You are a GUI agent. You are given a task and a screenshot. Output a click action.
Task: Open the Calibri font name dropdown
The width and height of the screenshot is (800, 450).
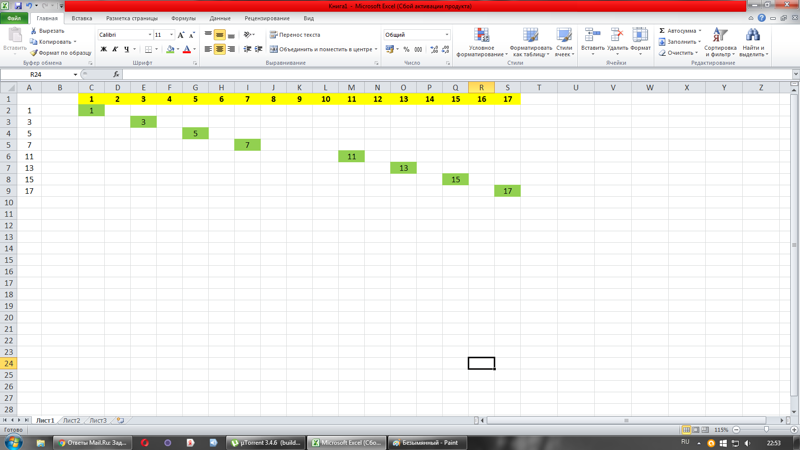click(x=150, y=35)
